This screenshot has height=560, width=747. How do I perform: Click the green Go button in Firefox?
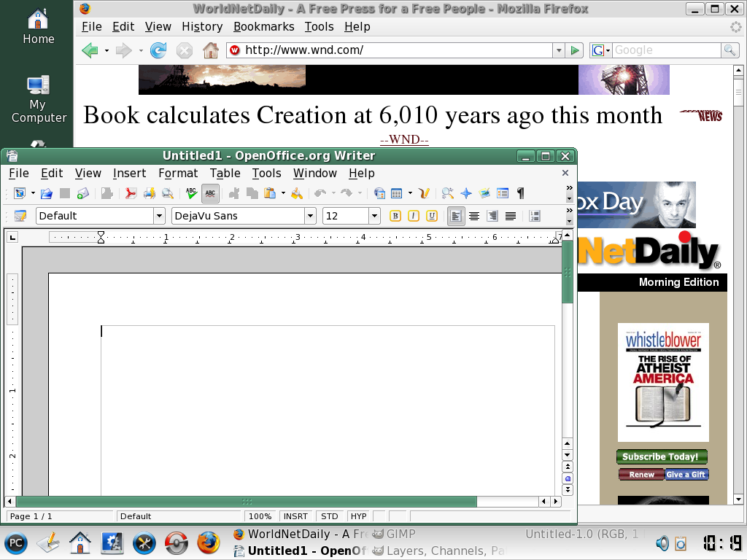[x=575, y=50]
